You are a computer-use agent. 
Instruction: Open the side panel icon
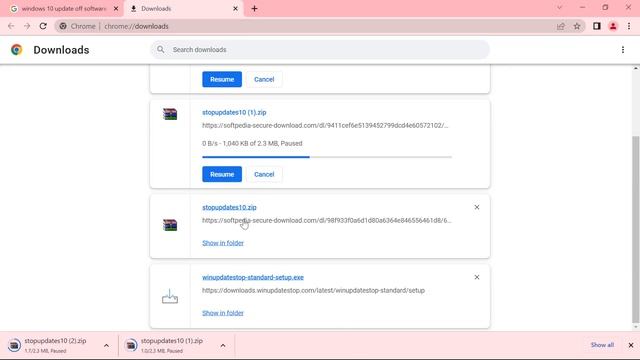tap(597, 26)
